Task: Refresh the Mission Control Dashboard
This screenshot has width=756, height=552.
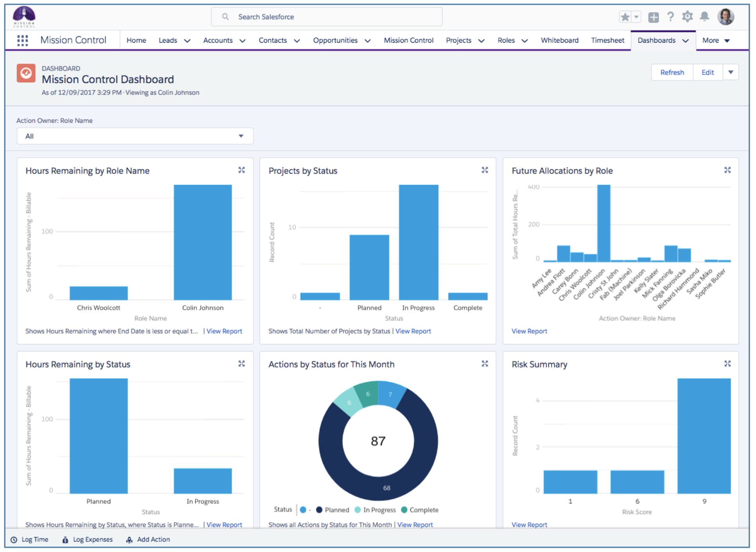Action: click(x=672, y=72)
